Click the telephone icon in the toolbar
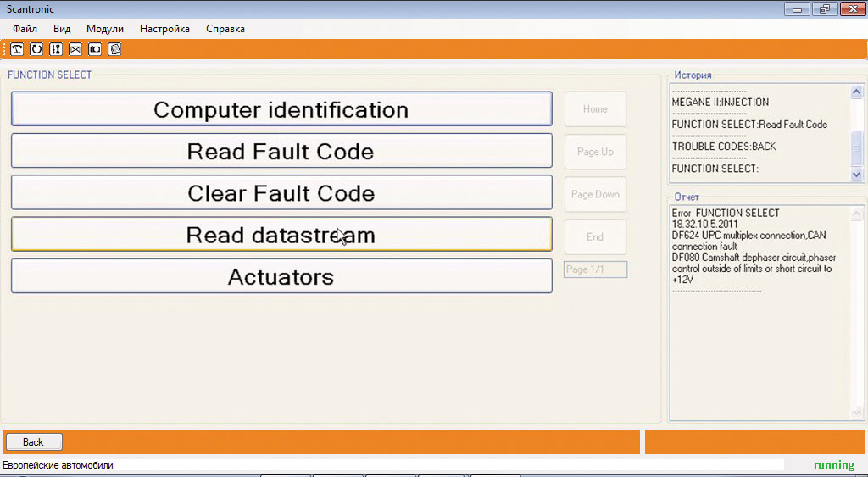 pos(17,49)
